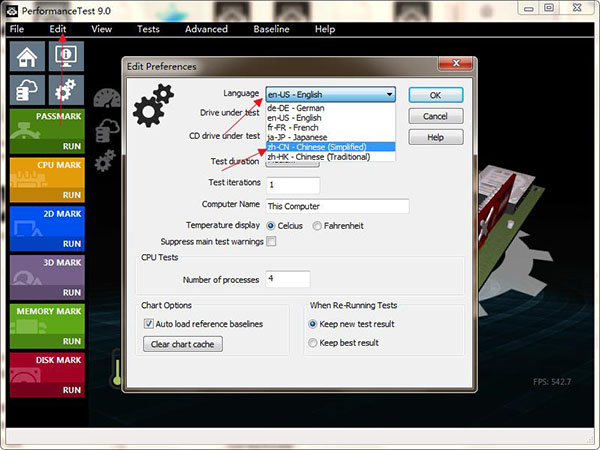Uncheck Auto load reference baselines
Image resolution: width=600 pixels, height=450 pixels.
[x=149, y=324]
